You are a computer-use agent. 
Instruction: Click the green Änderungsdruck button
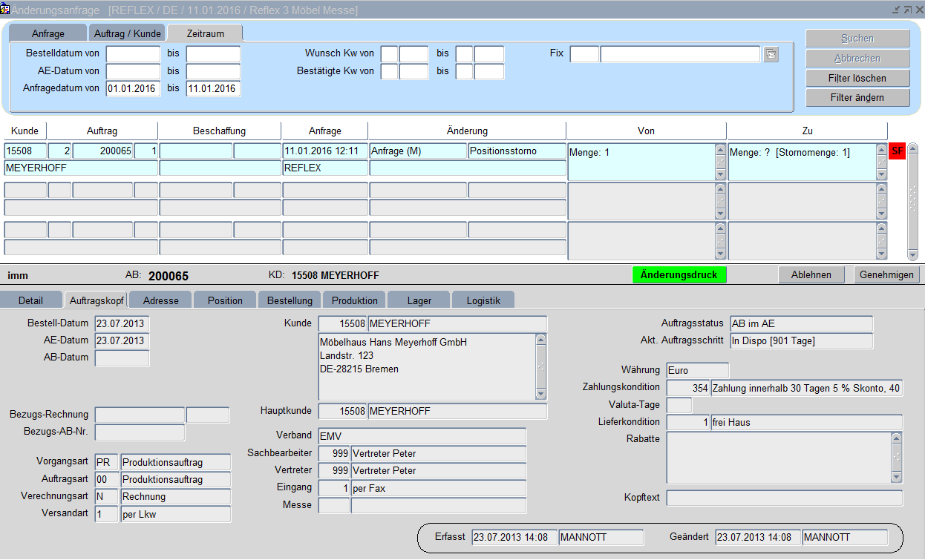[x=679, y=274]
